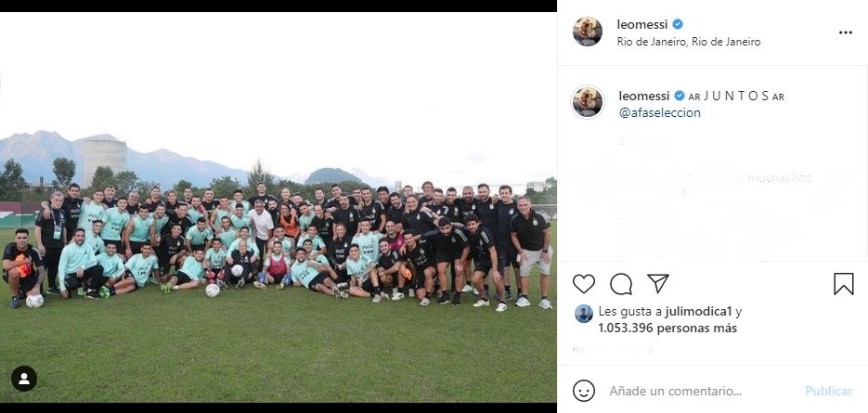Like the post with the heart icon
This screenshot has height=413, width=868.
tap(584, 284)
